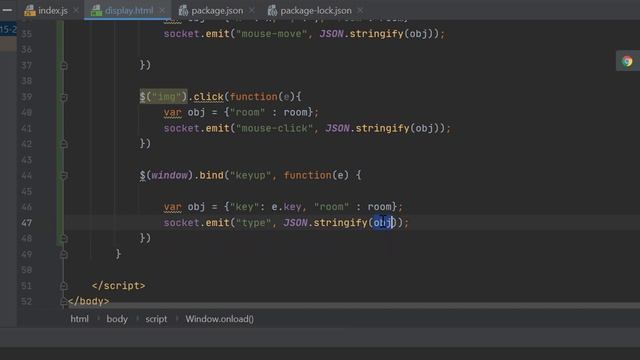640x360 pixels.
Task: Collapse fold marker at line 49
Action: [64, 254]
